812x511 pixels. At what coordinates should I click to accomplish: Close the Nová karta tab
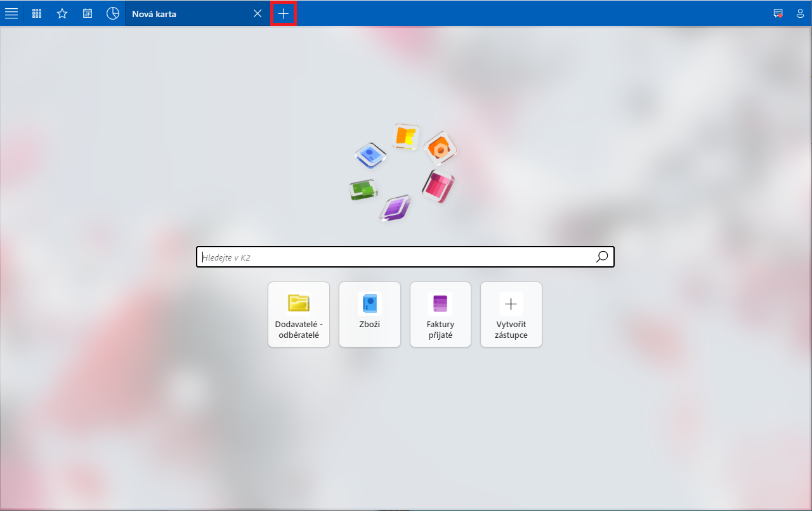click(x=258, y=13)
